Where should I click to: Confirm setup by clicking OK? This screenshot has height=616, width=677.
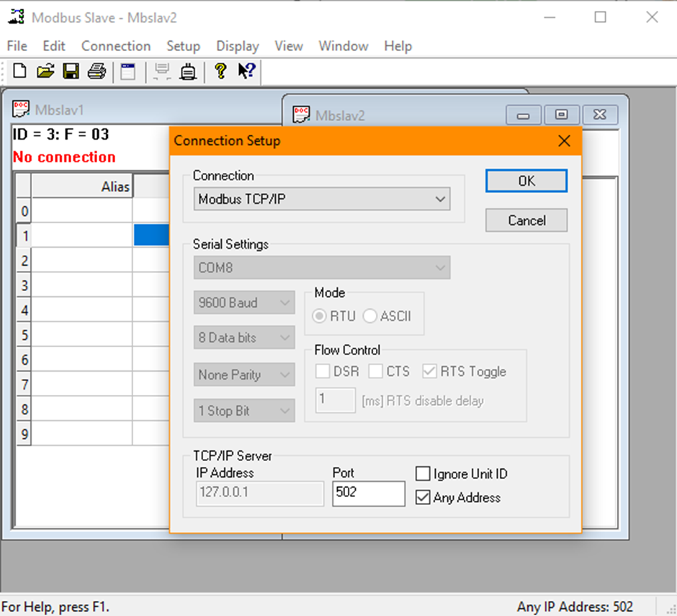point(526,181)
